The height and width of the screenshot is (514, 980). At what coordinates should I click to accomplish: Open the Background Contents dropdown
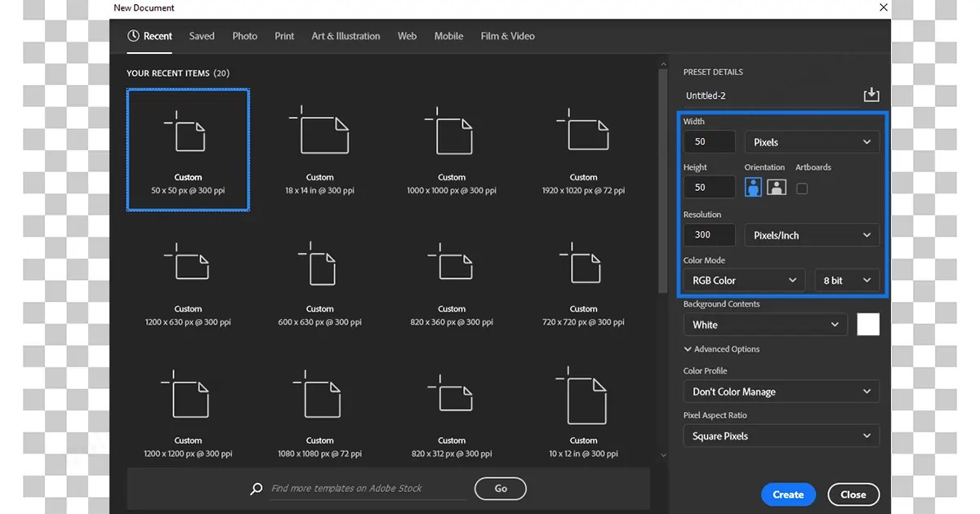(x=764, y=324)
